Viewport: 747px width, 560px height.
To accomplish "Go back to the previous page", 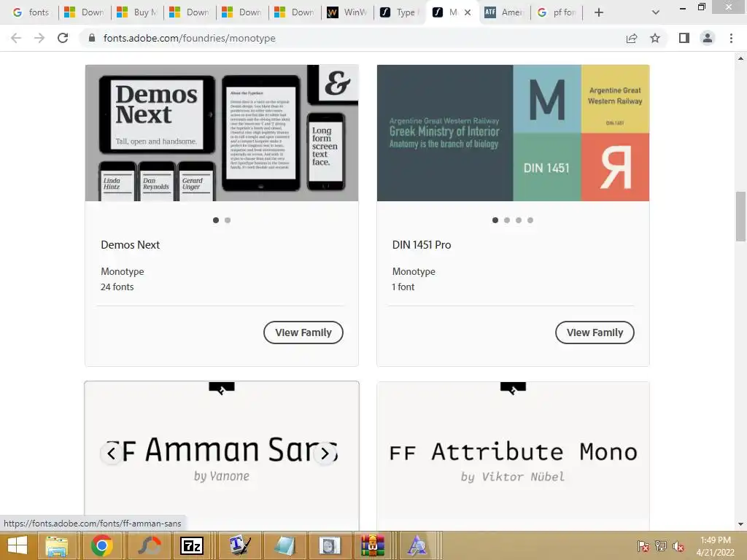I will click(x=16, y=38).
